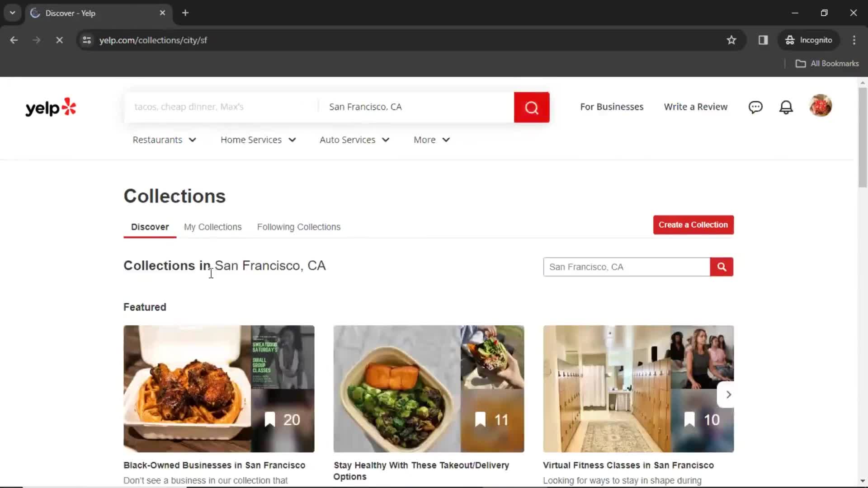Search collections city via small magnifier button

721,267
